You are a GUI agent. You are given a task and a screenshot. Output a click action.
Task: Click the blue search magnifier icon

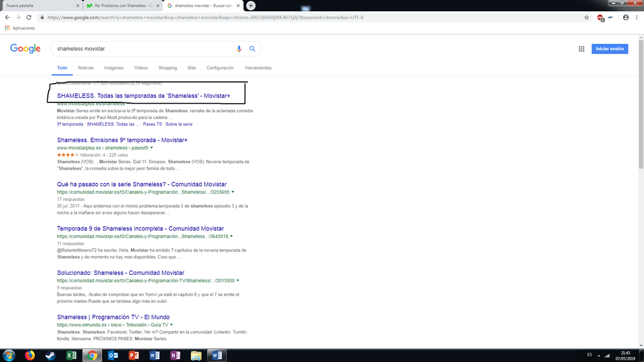point(252,49)
